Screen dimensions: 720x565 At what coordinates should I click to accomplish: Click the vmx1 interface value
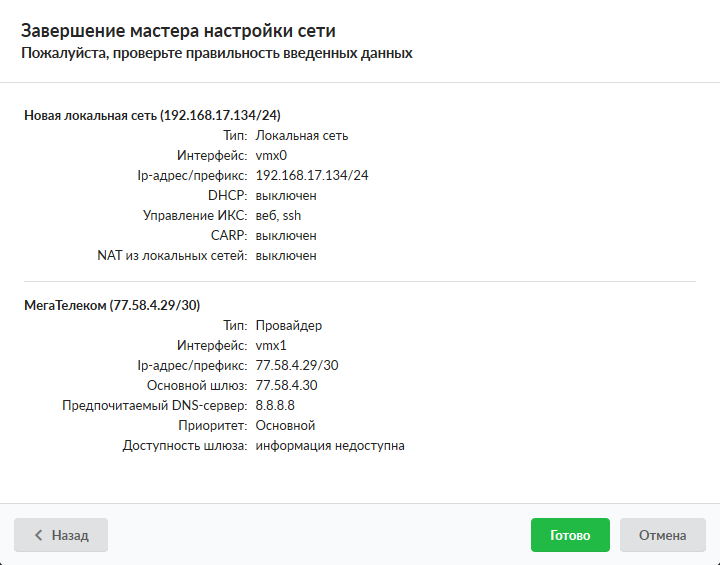tap(271, 345)
